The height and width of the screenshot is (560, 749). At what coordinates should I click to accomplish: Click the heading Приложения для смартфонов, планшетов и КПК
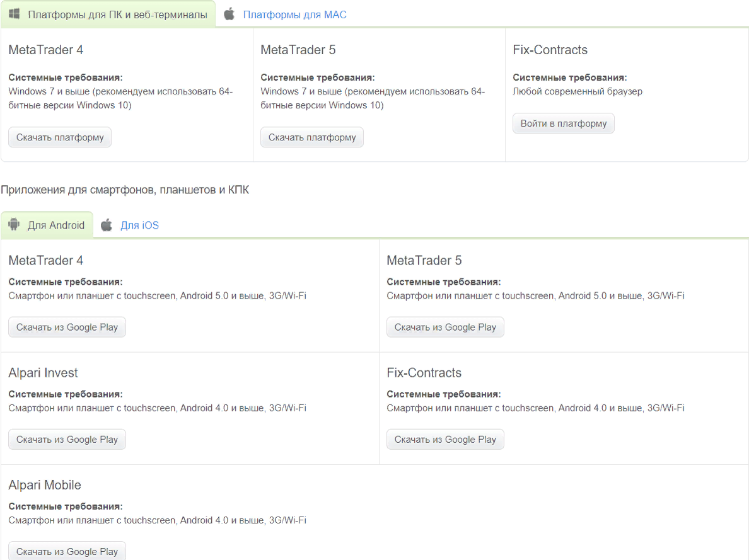coord(125,190)
